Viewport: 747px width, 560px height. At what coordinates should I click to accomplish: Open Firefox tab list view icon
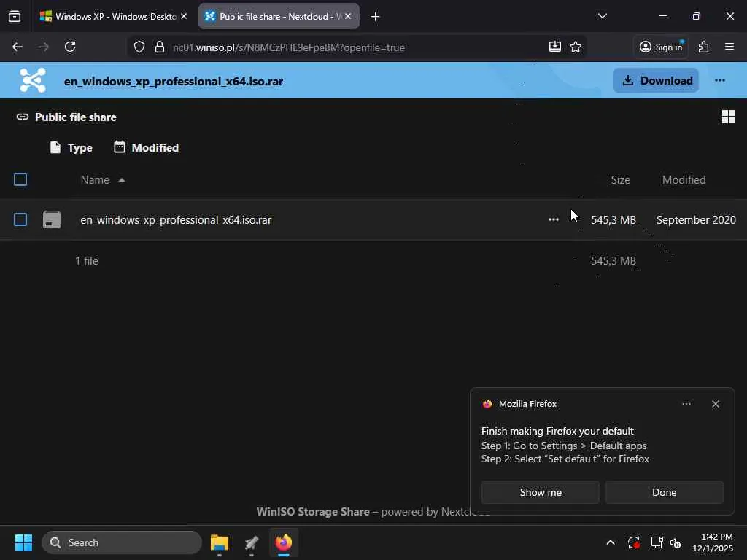click(15, 16)
